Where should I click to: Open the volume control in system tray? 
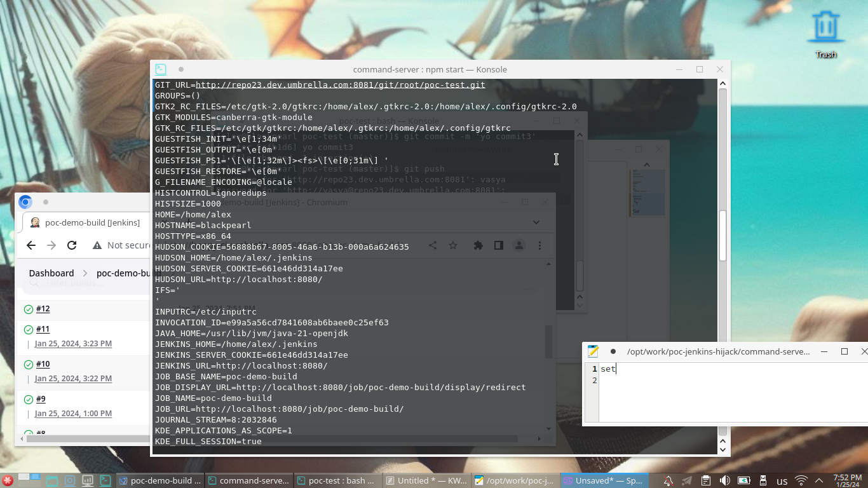tap(725, 480)
